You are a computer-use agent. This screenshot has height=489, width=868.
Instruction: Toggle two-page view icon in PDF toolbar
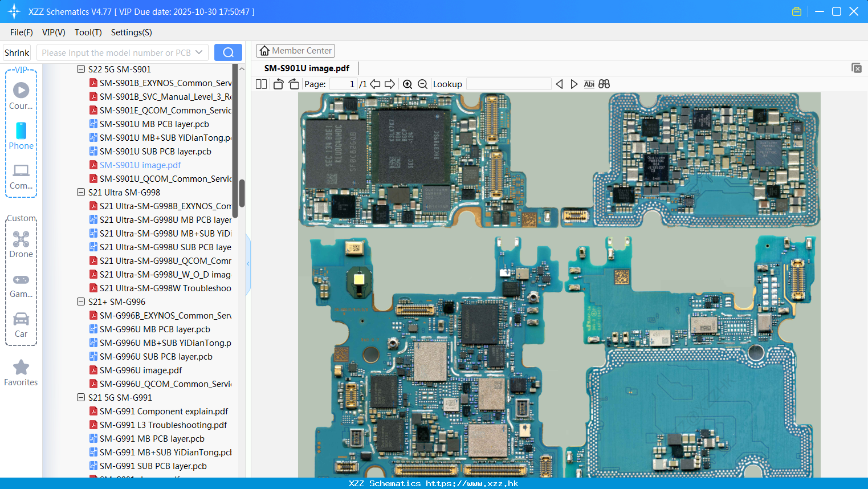point(262,84)
